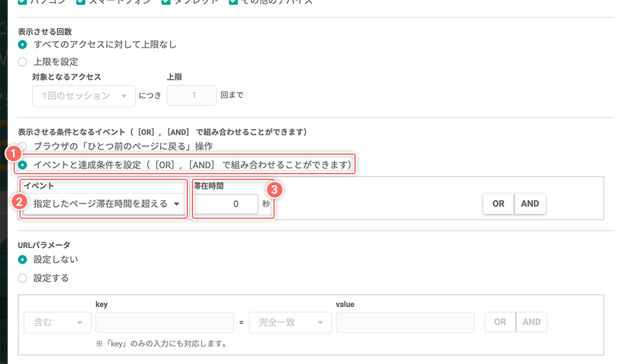The height and width of the screenshot is (364, 622).
Task: Toggle the スマートフォン device checkbox
Action: [x=81, y=1]
